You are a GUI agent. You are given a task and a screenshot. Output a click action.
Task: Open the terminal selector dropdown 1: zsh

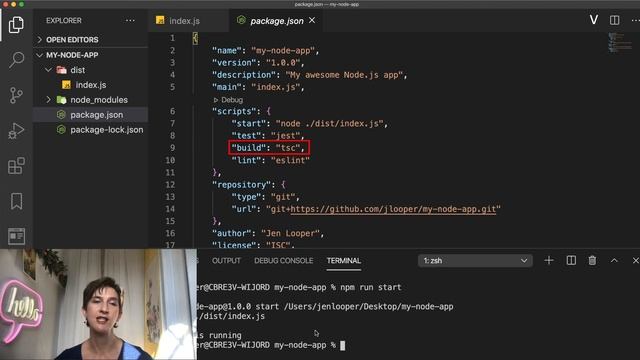tap(475, 260)
